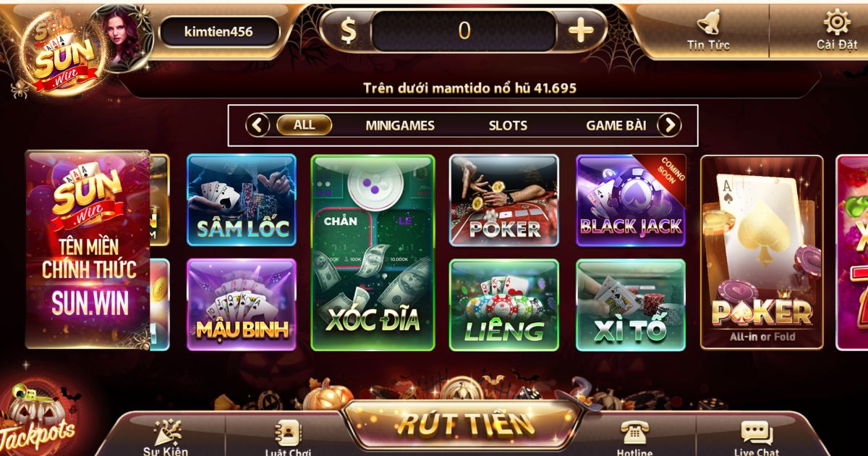Open the Cài Đặt gear settings
Image resolution: width=868 pixels, height=456 pixels.
coord(837,22)
